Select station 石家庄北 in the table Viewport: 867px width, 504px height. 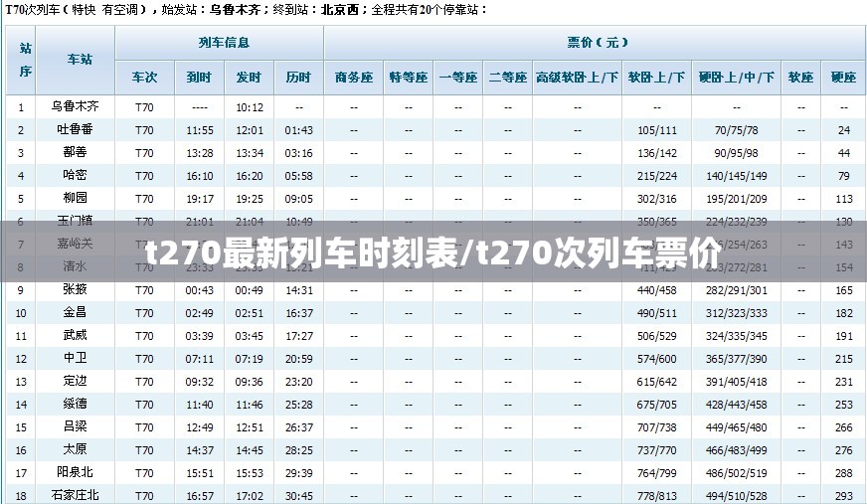click(x=76, y=495)
